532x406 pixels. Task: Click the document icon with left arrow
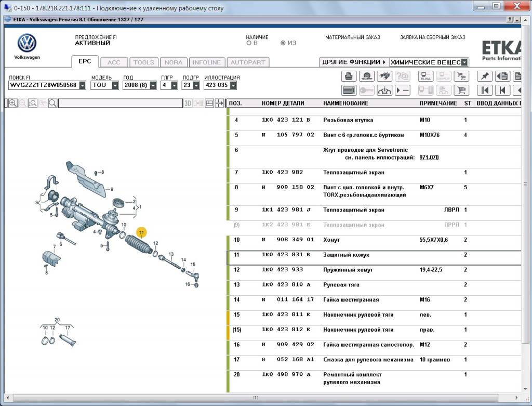coord(502,76)
